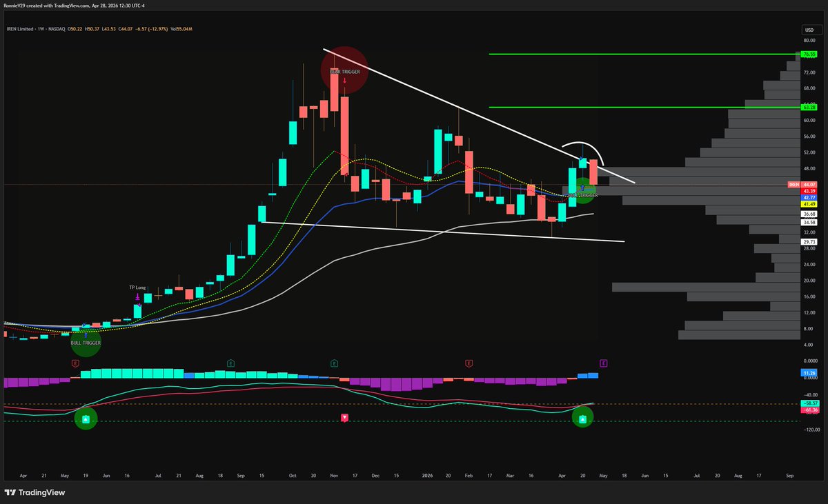Select the BULL TRIGGER label near May 19
828x504 pixels.
tap(86, 343)
